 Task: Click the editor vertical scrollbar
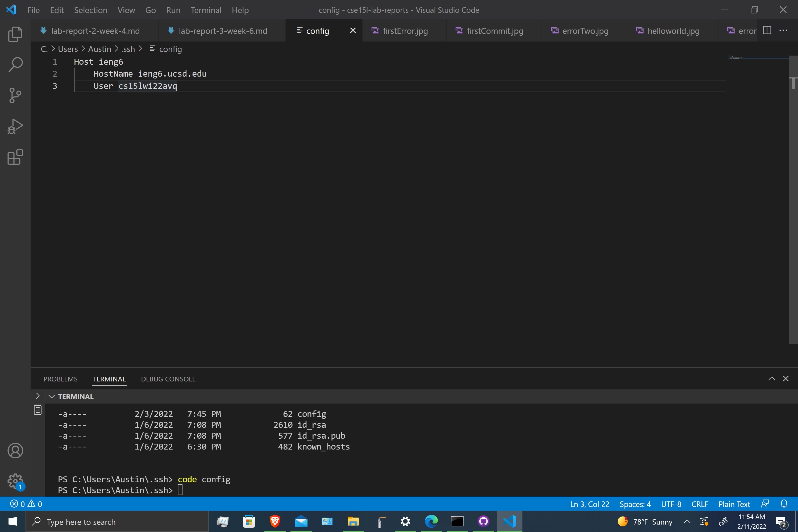click(x=793, y=200)
